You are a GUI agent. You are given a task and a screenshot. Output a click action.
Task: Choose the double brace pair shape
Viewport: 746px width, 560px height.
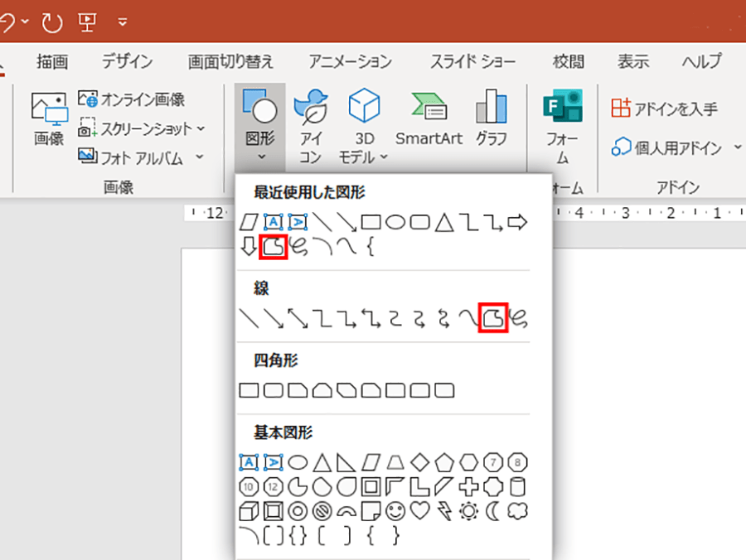click(x=298, y=536)
